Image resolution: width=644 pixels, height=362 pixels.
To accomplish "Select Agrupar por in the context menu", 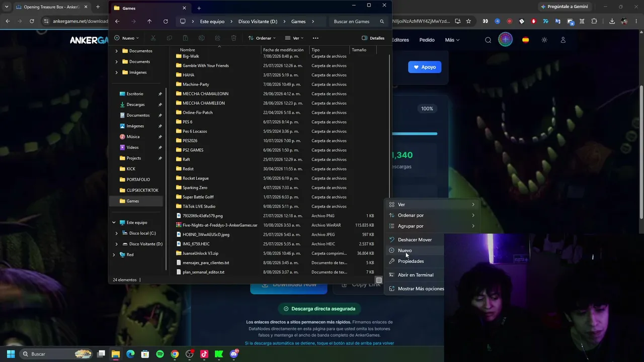I will [x=431, y=226].
